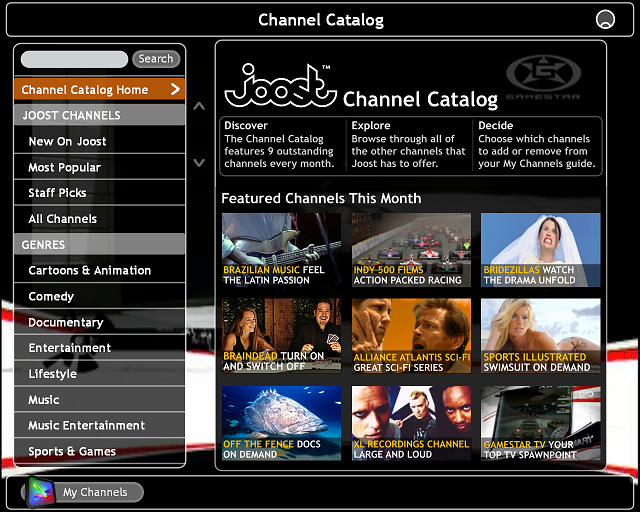Browse the Lifestyle genre
This screenshot has width=640, height=512.
100,374
